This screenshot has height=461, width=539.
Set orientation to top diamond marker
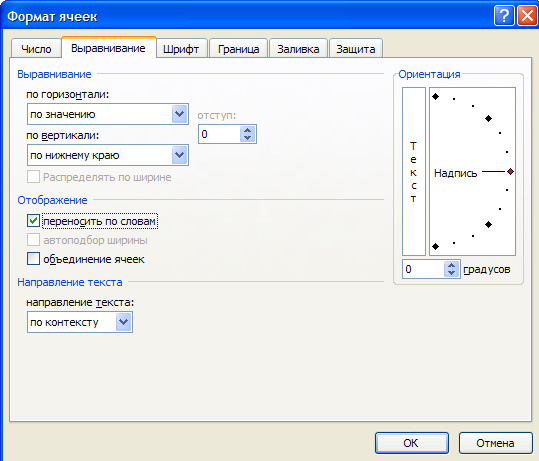click(436, 97)
